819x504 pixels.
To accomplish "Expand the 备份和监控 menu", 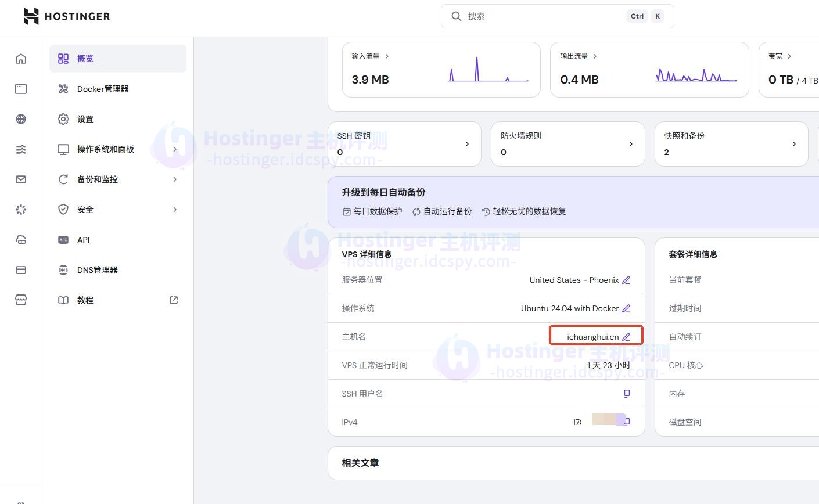I will (x=174, y=179).
